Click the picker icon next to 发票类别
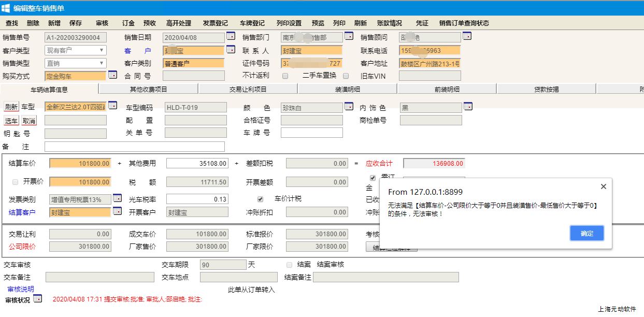644x317 pixels. coord(117,198)
